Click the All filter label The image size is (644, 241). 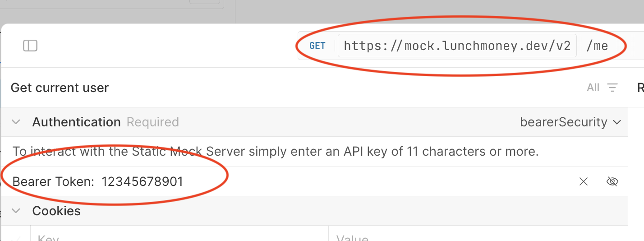coord(593,88)
